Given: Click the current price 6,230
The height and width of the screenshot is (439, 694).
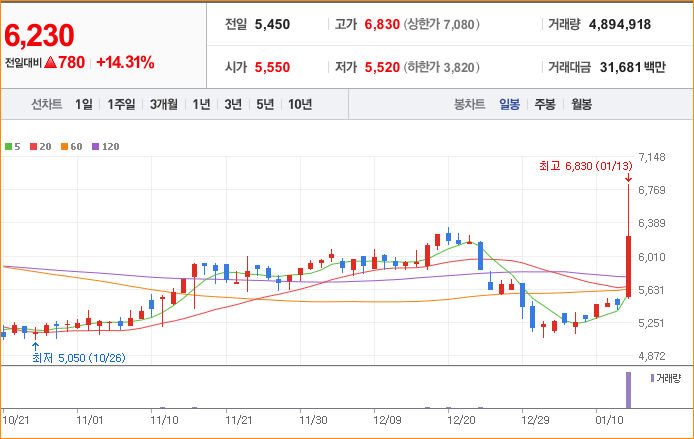Looking at the screenshot, I should tap(39, 35).
